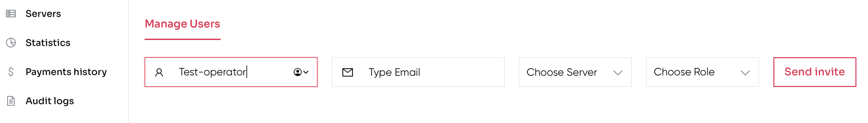This screenshot has width=868, height=123.
Task: Click the Send invite button
Action: coord(814,72)
